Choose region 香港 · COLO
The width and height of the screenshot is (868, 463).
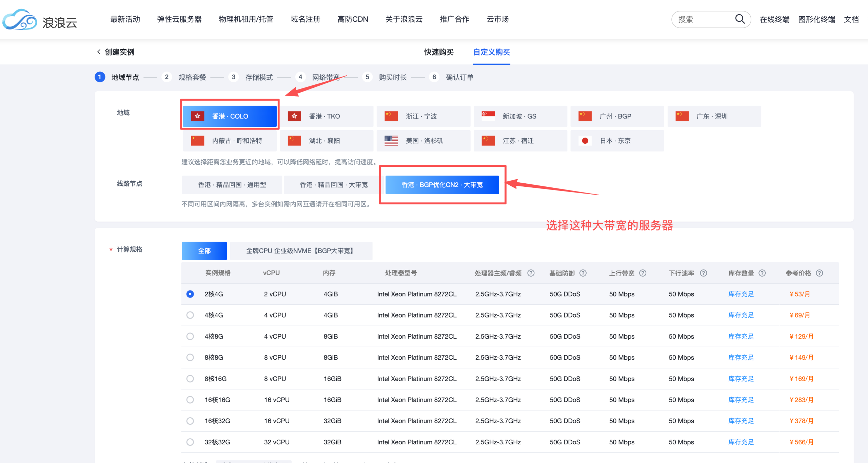[230, 116]
